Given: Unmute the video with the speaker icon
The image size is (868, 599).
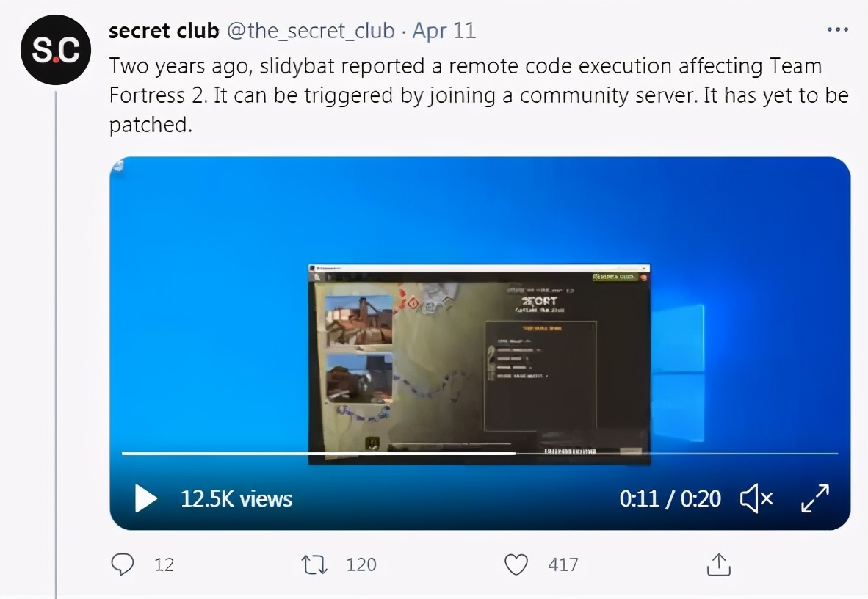Looking at the screenshot, I should coord(756,498).
